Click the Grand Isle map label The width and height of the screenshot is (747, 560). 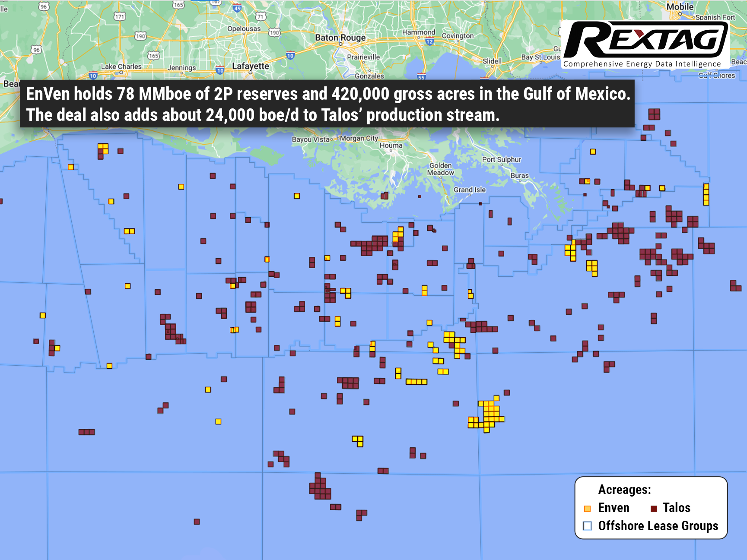[x=470, y=190]
